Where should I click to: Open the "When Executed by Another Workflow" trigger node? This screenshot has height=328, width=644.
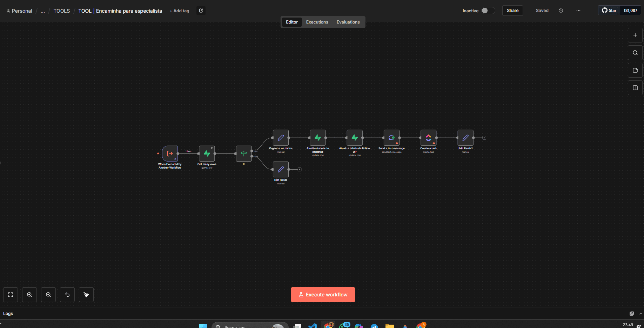click(x=170, y=153)
